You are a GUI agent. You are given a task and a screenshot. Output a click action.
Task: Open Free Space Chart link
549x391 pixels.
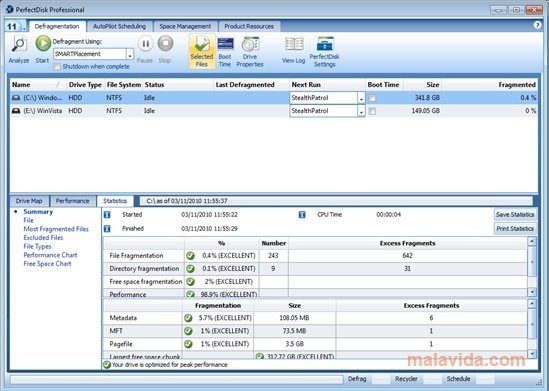pyautogui.click(x=47, y=264)
